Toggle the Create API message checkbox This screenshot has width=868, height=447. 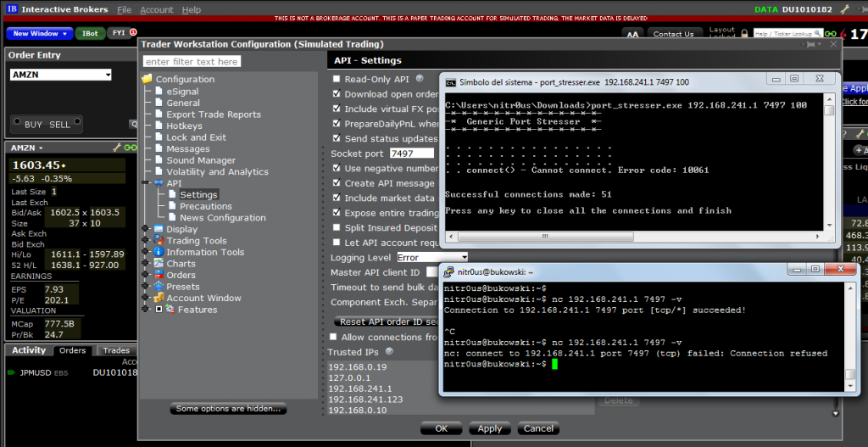(x=336, y=183)
